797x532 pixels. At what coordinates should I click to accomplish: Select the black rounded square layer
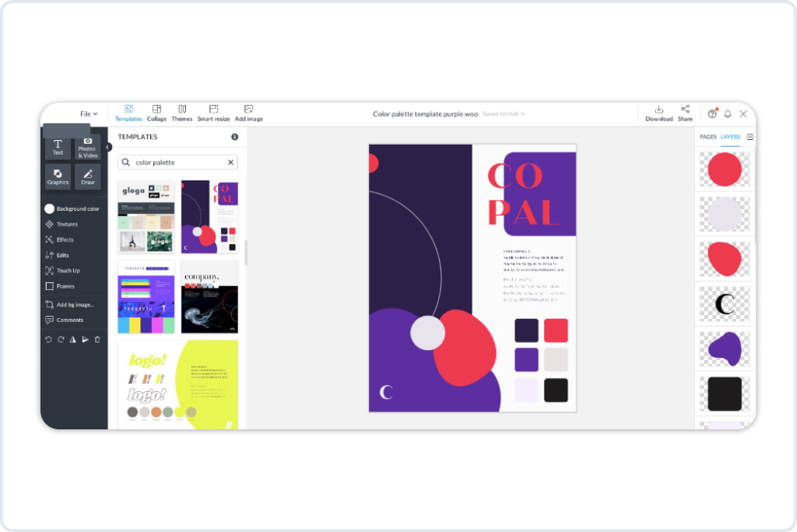click(x=725, y=394)
